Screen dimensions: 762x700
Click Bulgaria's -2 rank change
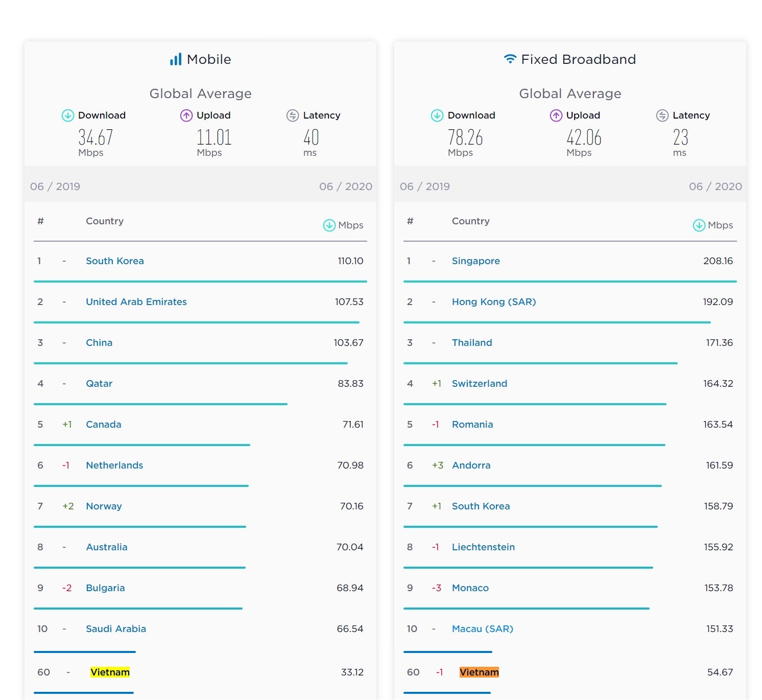pos(67,588)
